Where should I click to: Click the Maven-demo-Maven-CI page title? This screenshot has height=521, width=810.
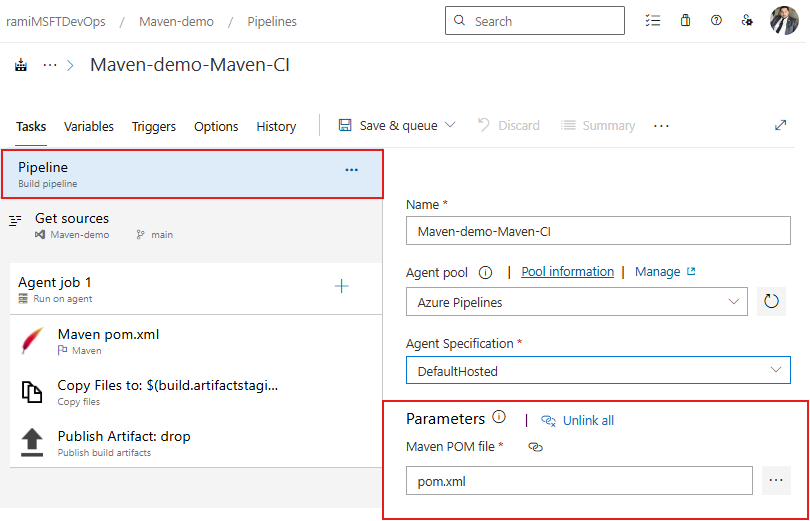tap(190, 65)
